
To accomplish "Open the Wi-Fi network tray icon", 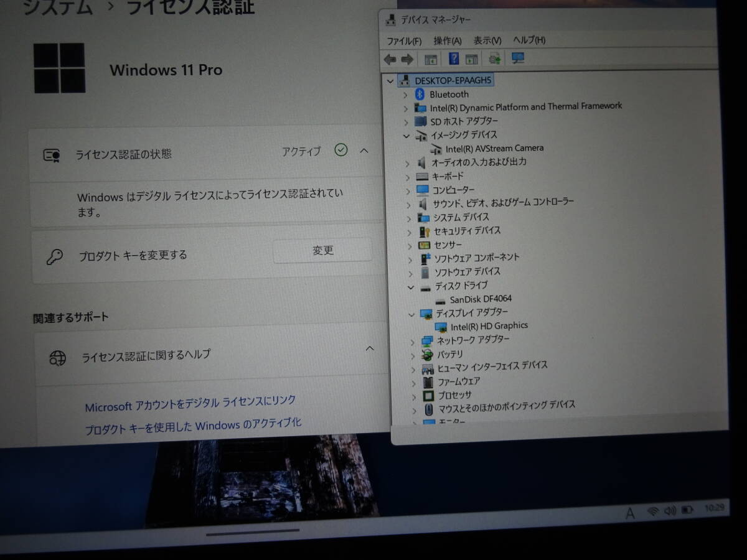I will pos(653,511).
